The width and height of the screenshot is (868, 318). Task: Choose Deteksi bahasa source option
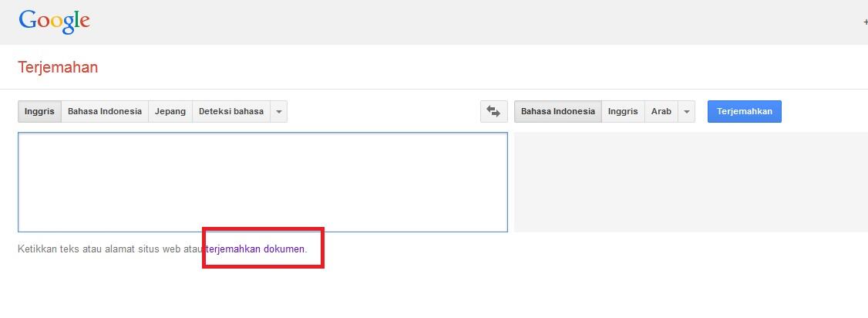(x=231, y=111)
